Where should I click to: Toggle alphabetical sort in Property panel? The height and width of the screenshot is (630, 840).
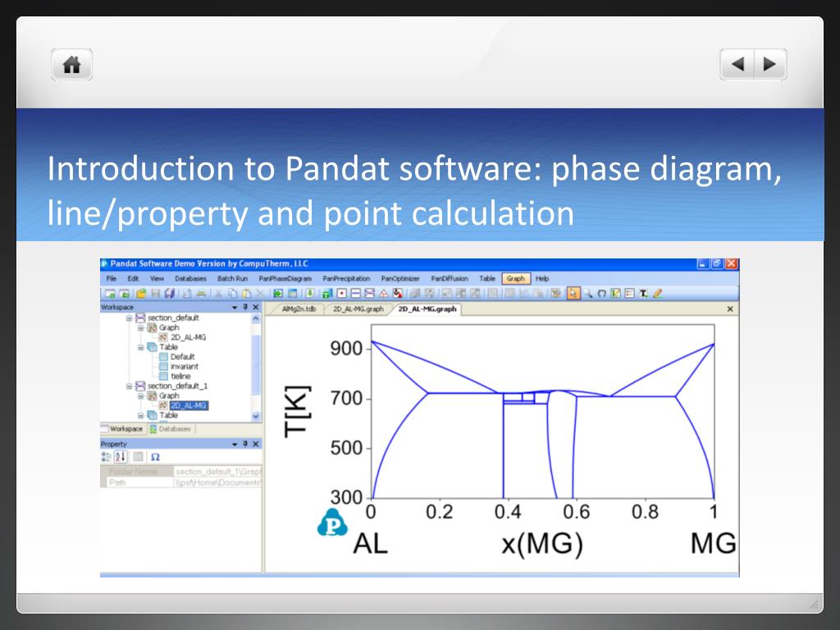pyautogui.click(x=121, y=457)
